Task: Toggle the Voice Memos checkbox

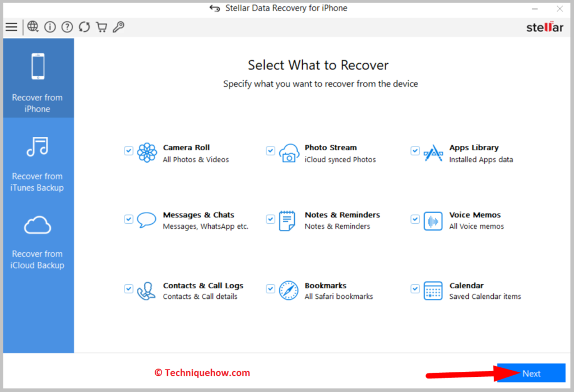Action: tap(415, 219)
